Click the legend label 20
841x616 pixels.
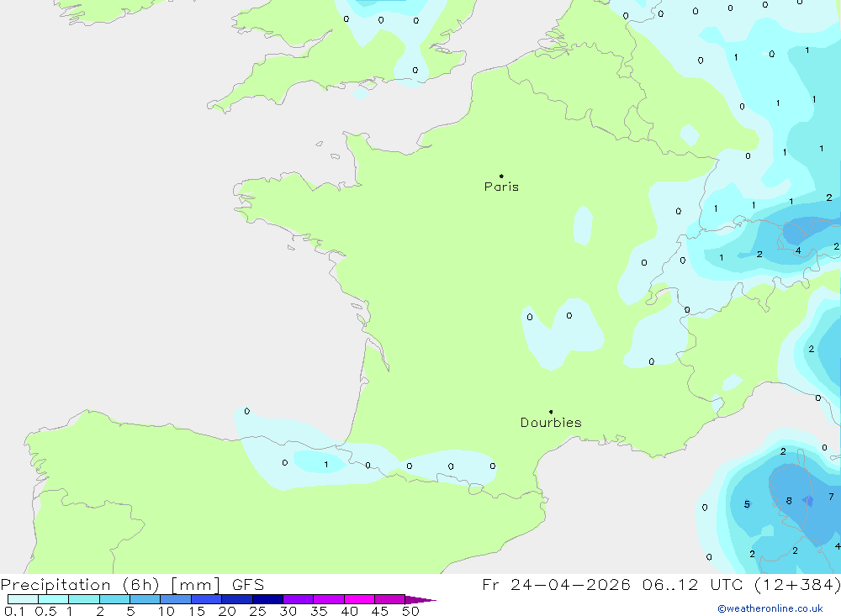[227, 611]
